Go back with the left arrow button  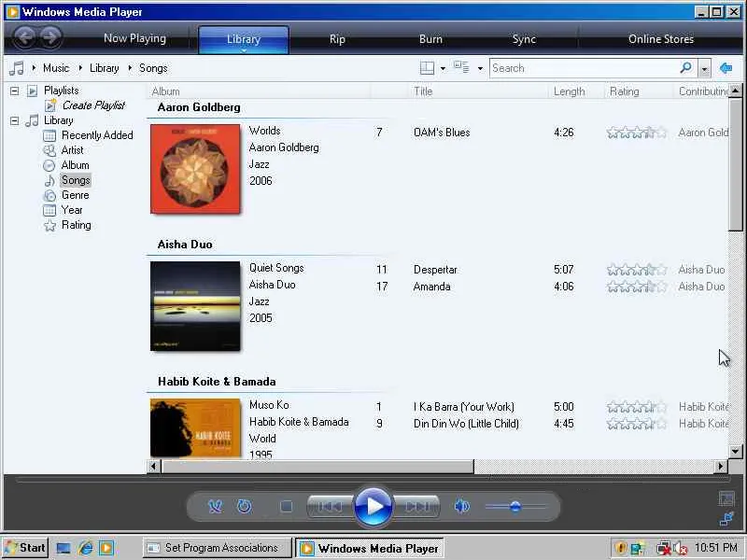[25, 36]
